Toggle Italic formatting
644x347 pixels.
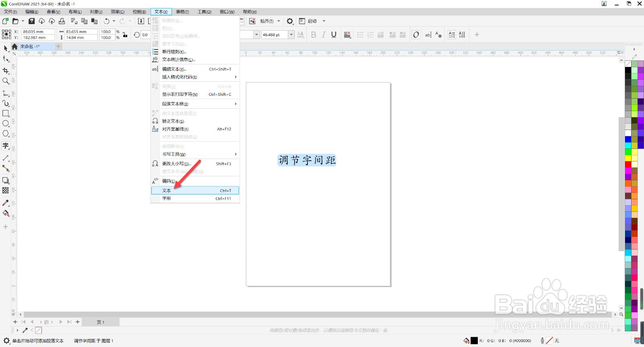[x=324, y=35]
